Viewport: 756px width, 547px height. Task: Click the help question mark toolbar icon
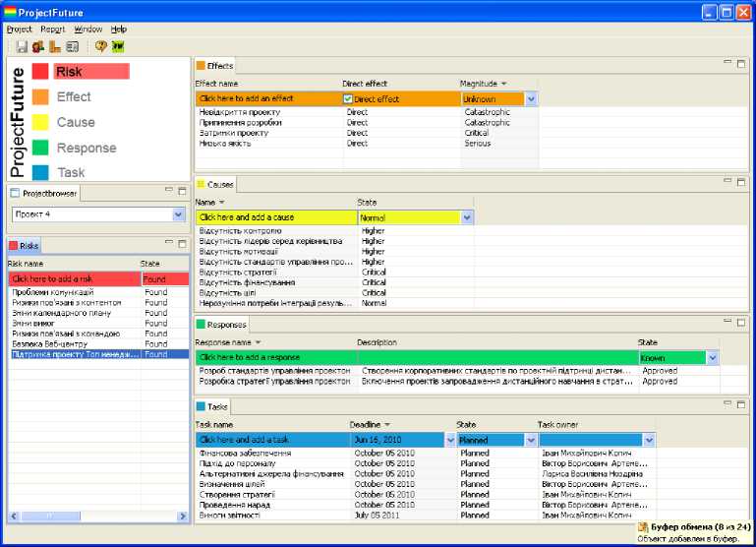point(100,46)
